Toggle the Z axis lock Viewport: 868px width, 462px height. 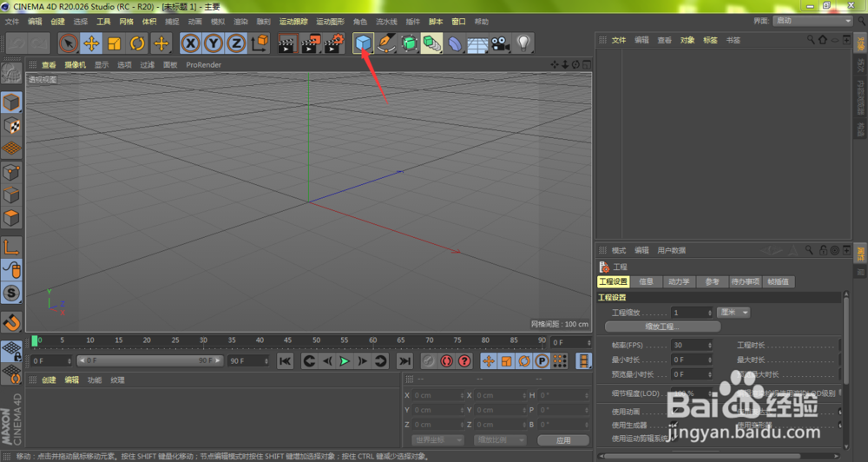(x=236, y=43)
